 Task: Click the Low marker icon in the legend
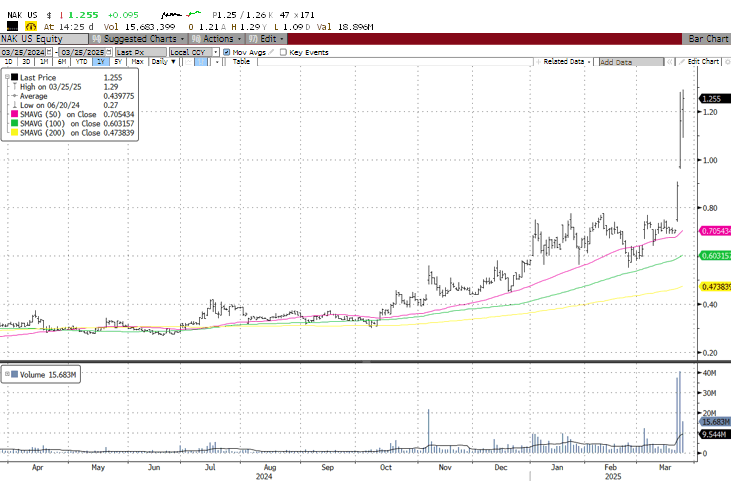point(15,105)
